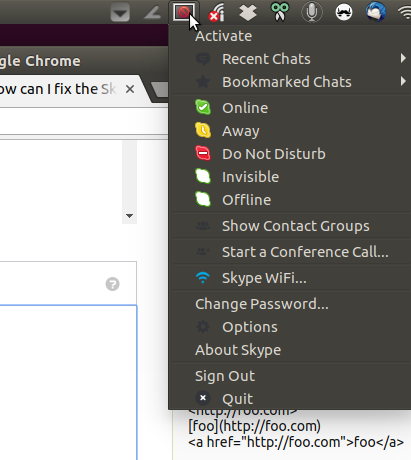Set Skype status to Do Not Disturb
This screenshot has width=411, height=460.
point(290,154)
